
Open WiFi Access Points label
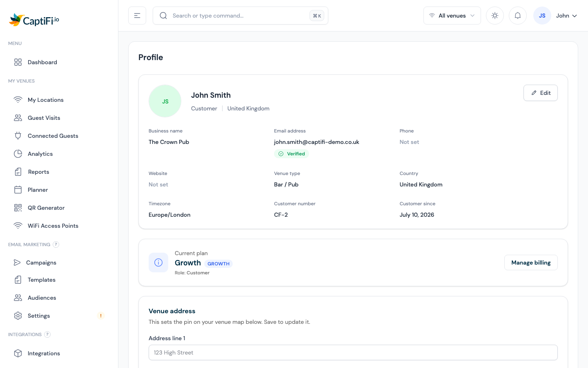[x=53, y=226]
